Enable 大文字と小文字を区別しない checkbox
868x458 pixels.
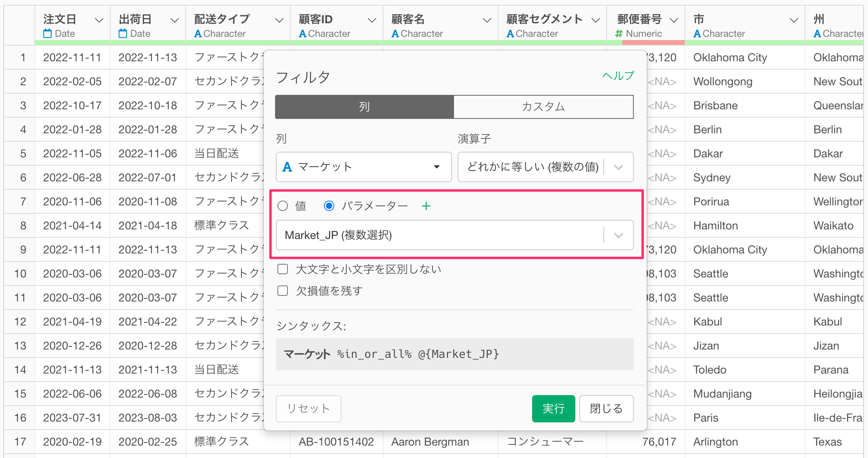click(283, 269)
